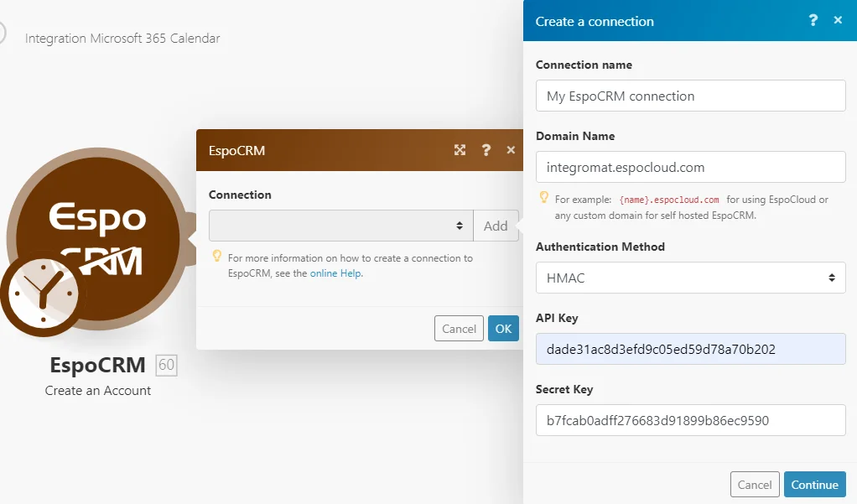Viewport: 857px width, 504px height.
Task: Open the online Help link
Action: [335, 273]
